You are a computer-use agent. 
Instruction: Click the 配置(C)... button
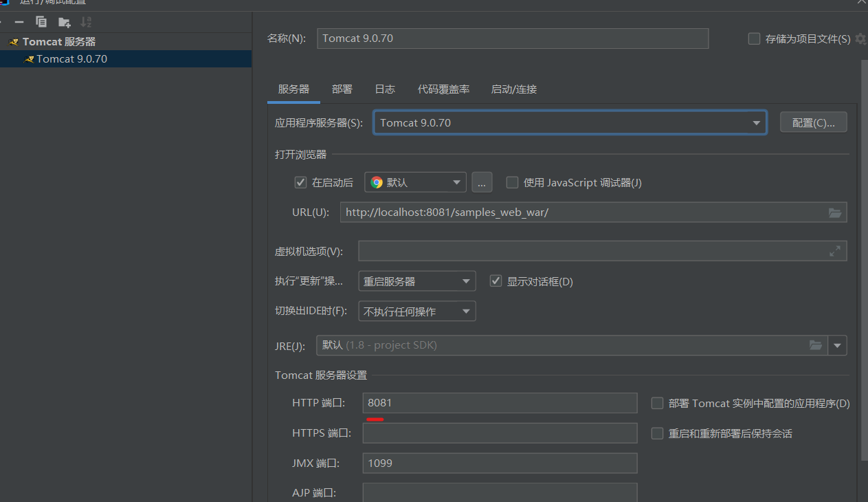coord(813,122)
